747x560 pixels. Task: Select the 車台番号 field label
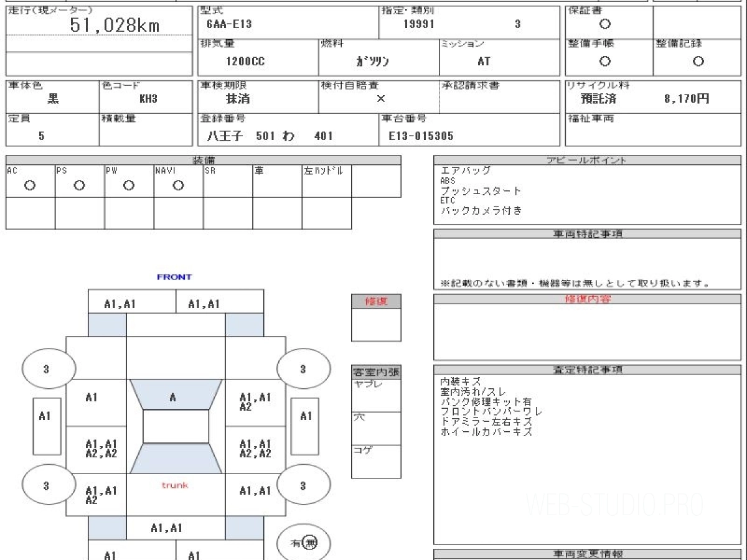pos(404,118)
